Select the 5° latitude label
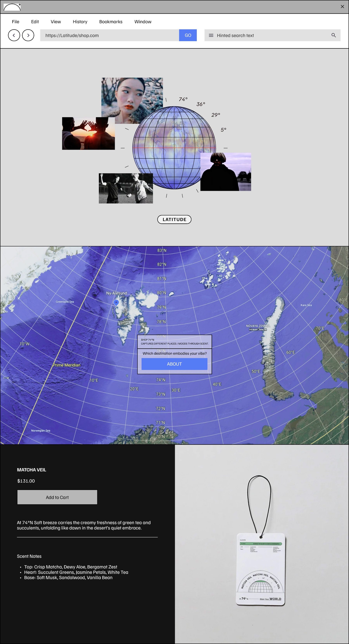This screenshot has width=349, height=644. tap(223, 130)
